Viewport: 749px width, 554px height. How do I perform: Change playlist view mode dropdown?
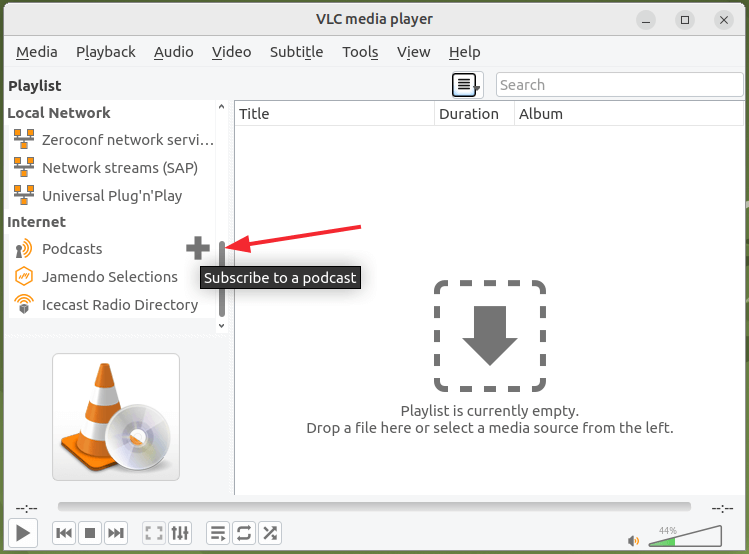[x=467, y=85]
